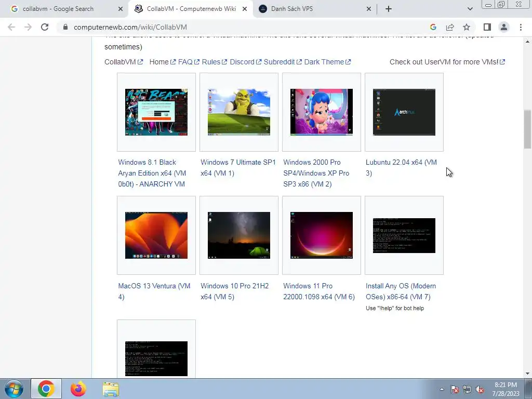This screenshot has width=532, height=399.
Task: Open the browser side panel
Action: click(x=487, y=27)
